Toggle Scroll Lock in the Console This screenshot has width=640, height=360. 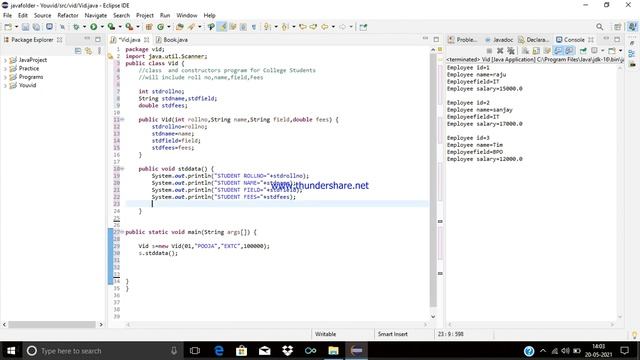(x=536, y=51)
